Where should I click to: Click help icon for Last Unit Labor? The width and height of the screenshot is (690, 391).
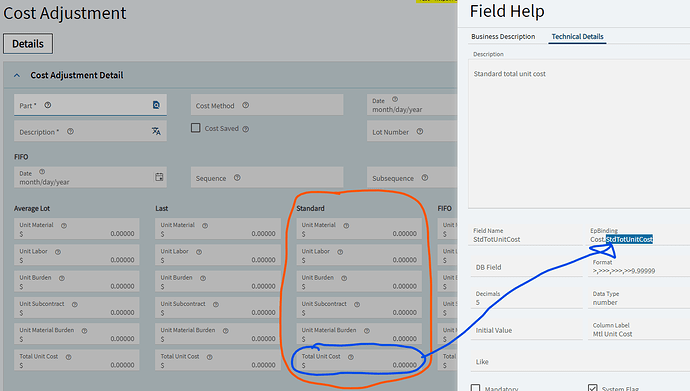[x=199, y=252]
